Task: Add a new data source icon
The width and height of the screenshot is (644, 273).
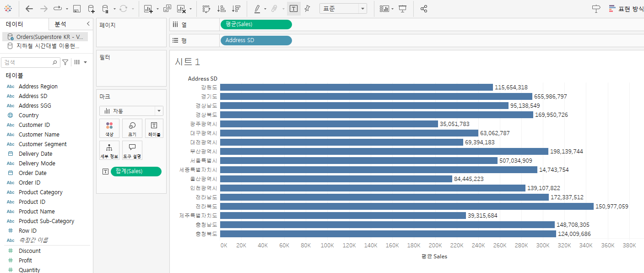Action: click(91, 9)
